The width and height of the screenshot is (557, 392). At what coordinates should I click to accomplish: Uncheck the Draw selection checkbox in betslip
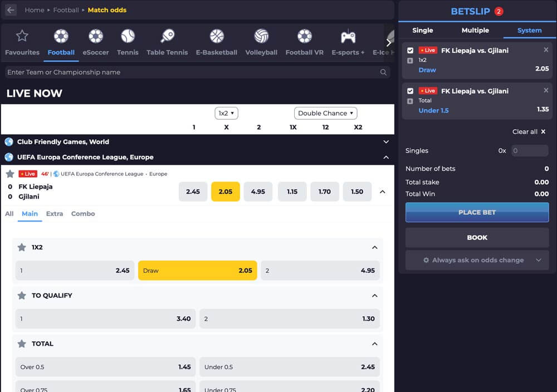[x=411, y=50]
